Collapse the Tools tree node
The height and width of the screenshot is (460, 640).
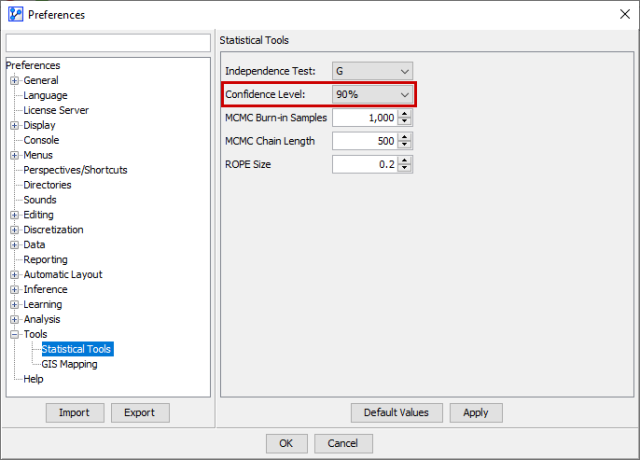pyautogui.click(x=15, y=334)
